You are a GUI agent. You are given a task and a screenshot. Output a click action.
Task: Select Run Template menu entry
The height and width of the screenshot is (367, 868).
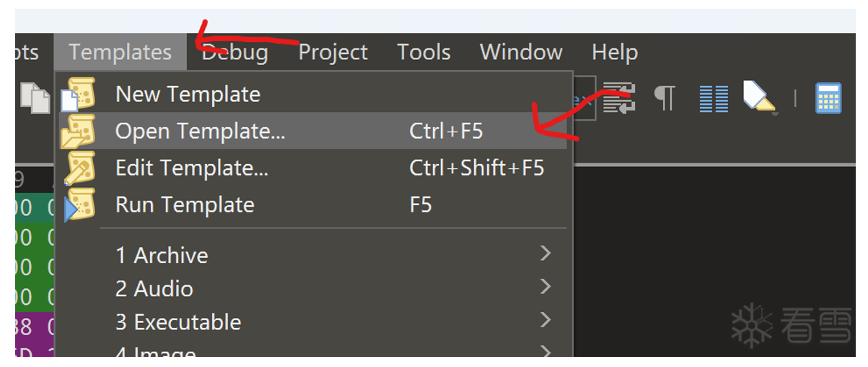pos(185,205)
